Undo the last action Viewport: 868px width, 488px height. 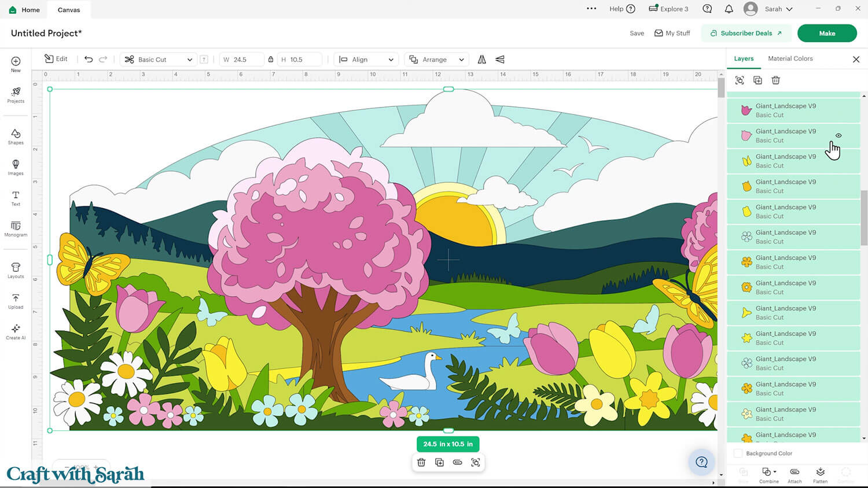click(89, 60)
